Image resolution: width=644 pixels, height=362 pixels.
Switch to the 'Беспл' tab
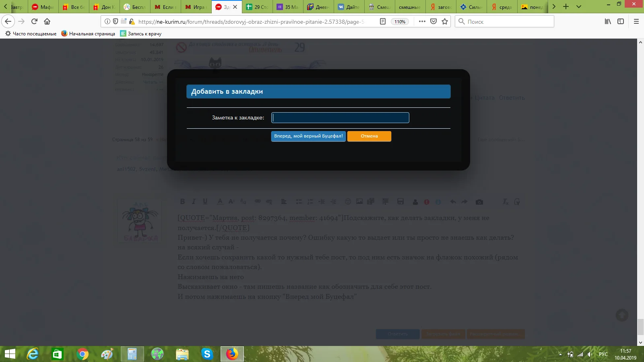[x=135, y=7]
